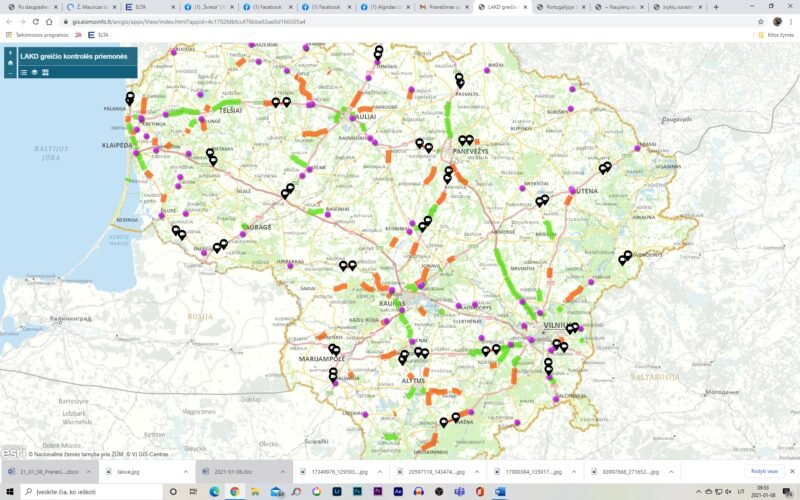The height and width of the screenshot is (500, 800).
Task: Open the ELTA bookmark in the bookmarks bar
Action: click(x=98, y=35)
